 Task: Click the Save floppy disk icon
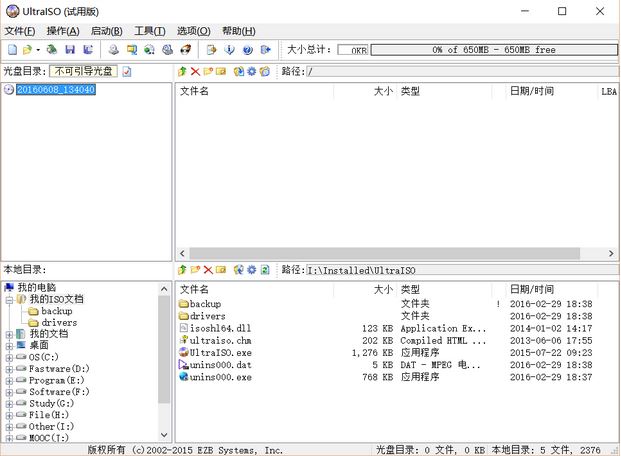coord(70,50)
